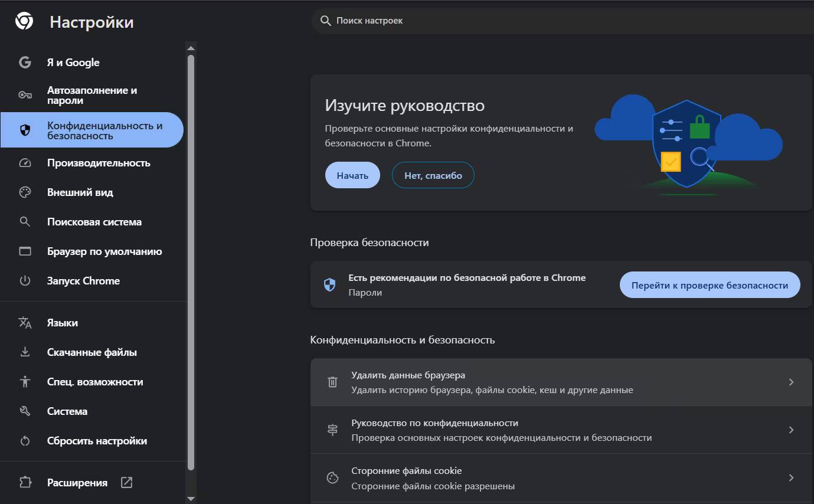Screen dimensions: 814x504
Task: Dismiss the guide with Нет, спасибо
Action: point(433,175)
